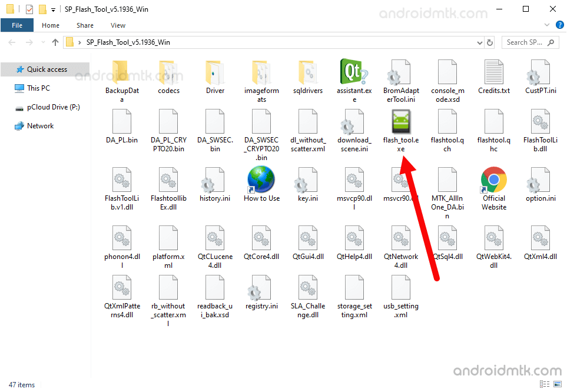Select the DA_PL.bin file icon
Viewport: 567px width, 392px height.
(121, 121)
